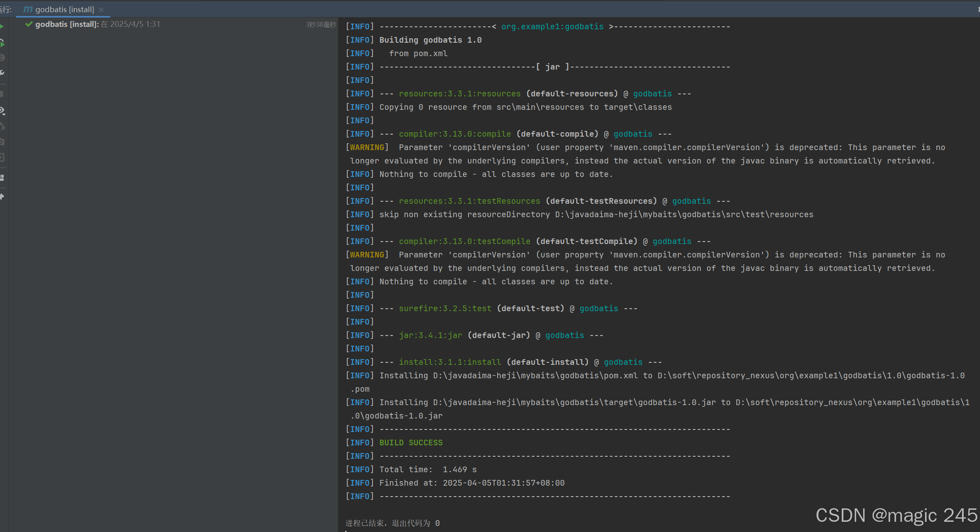The image size is (980, 532).
Task: Click the Maven 'm' tab icon
Action: tap(28, 9)
